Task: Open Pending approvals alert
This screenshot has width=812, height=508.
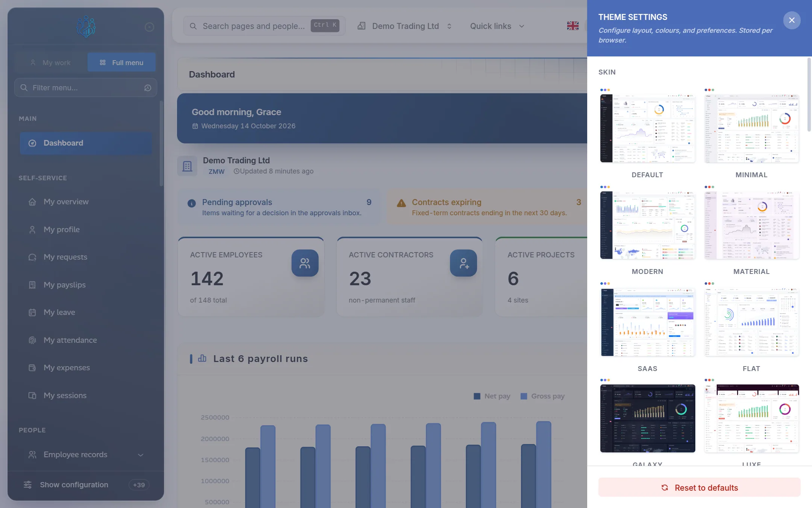Action: click(279, 207)
